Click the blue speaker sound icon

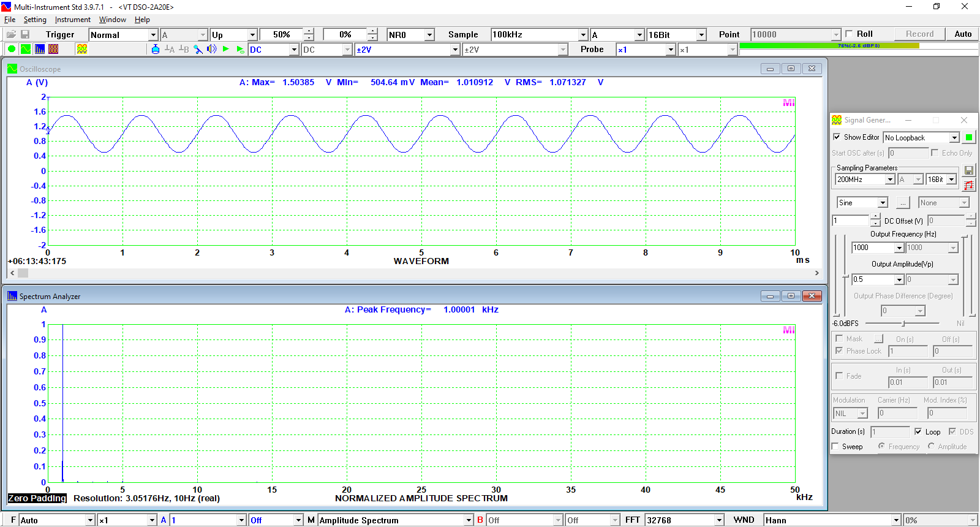(x=212, y=49)
